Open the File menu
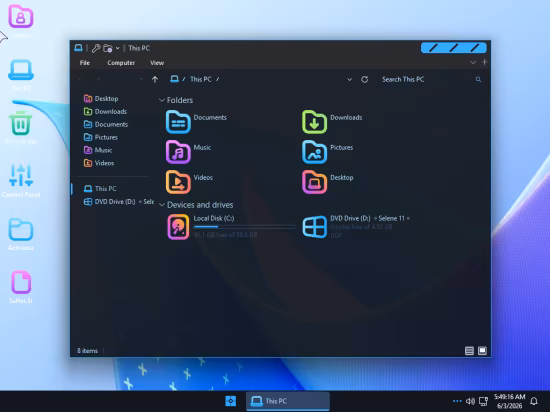The image size is (550, 412). (x=85, y=63)
